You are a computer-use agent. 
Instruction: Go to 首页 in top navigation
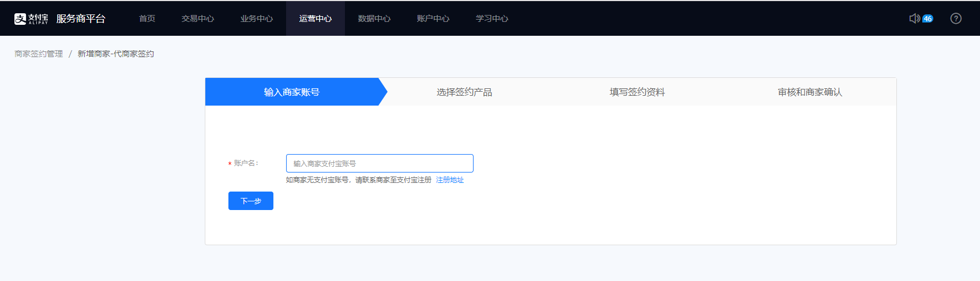(x=147, y=18)
